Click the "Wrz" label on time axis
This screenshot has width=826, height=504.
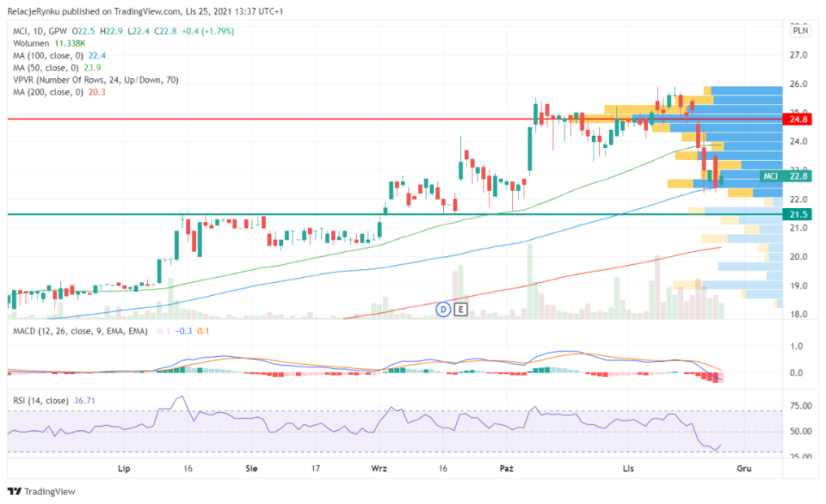pos(378,469)
